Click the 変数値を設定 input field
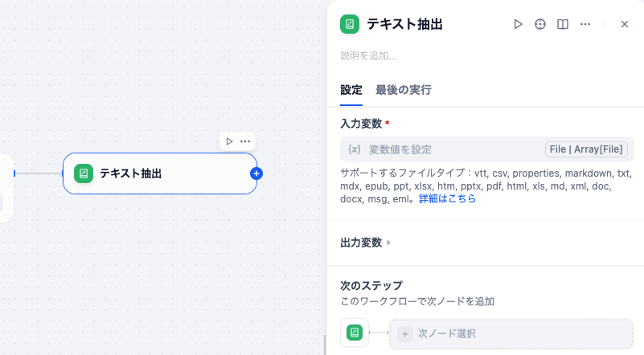The image size is (644, 355). click(x=442, y=149)
